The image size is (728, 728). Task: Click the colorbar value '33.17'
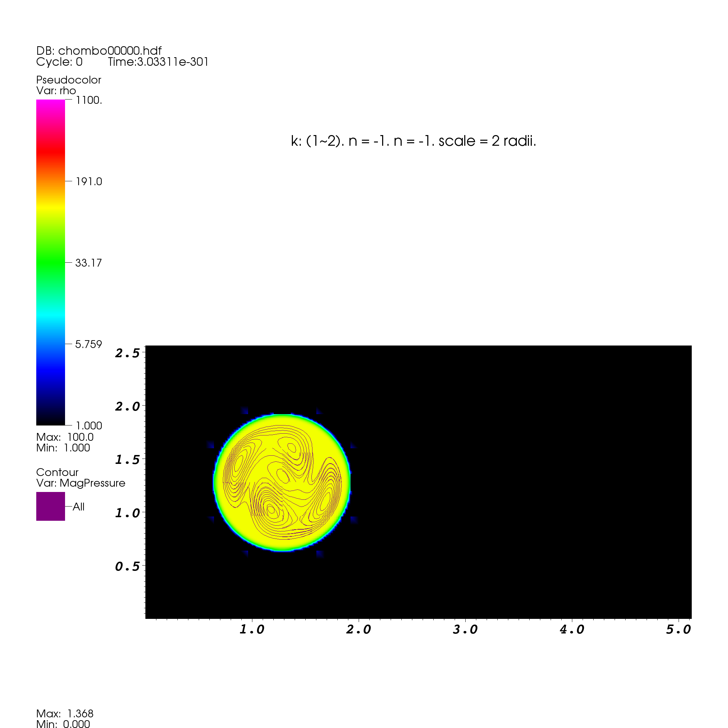[x=89, y=263]
